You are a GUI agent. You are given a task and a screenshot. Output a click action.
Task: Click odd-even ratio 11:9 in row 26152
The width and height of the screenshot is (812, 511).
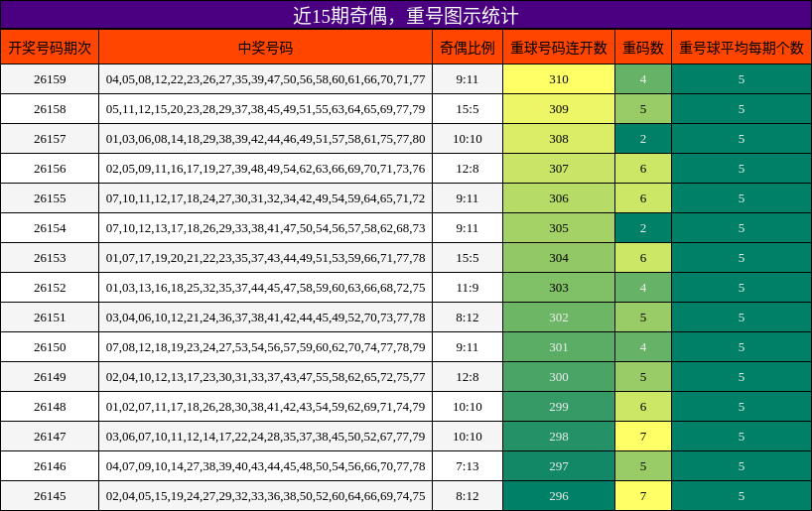coord(468,288)
